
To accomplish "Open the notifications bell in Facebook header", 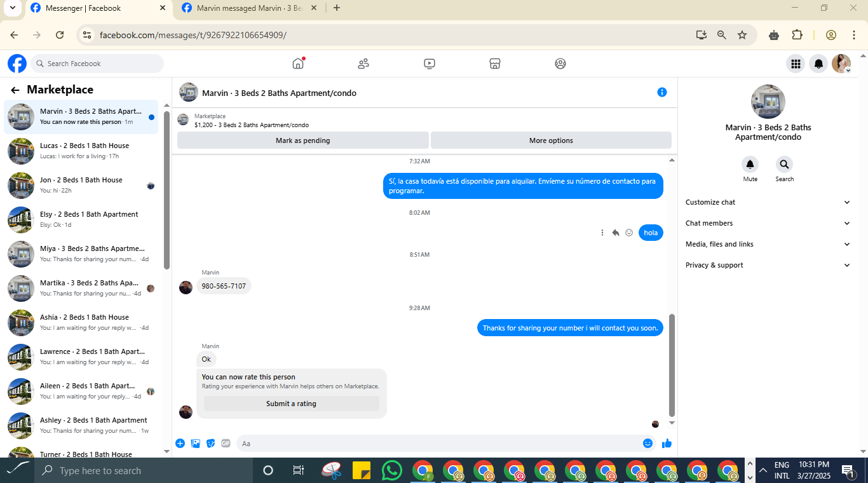I will [x=818, y=64].
